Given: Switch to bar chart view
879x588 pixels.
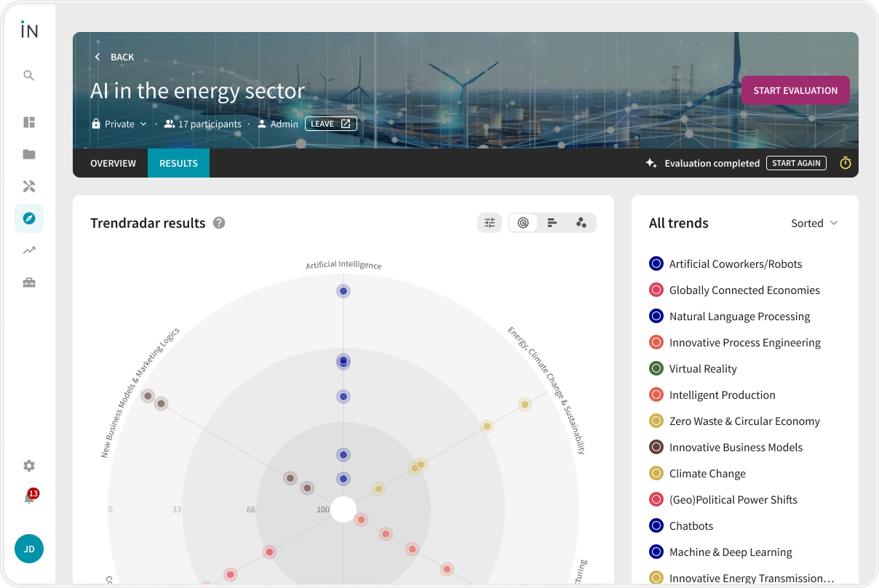Looking at the screenshot, I should [x=552, y=223].
